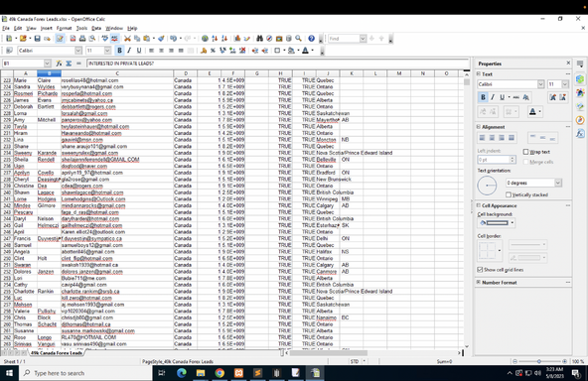
Task: Click the Italic button in sidebar
Action: 493,97
